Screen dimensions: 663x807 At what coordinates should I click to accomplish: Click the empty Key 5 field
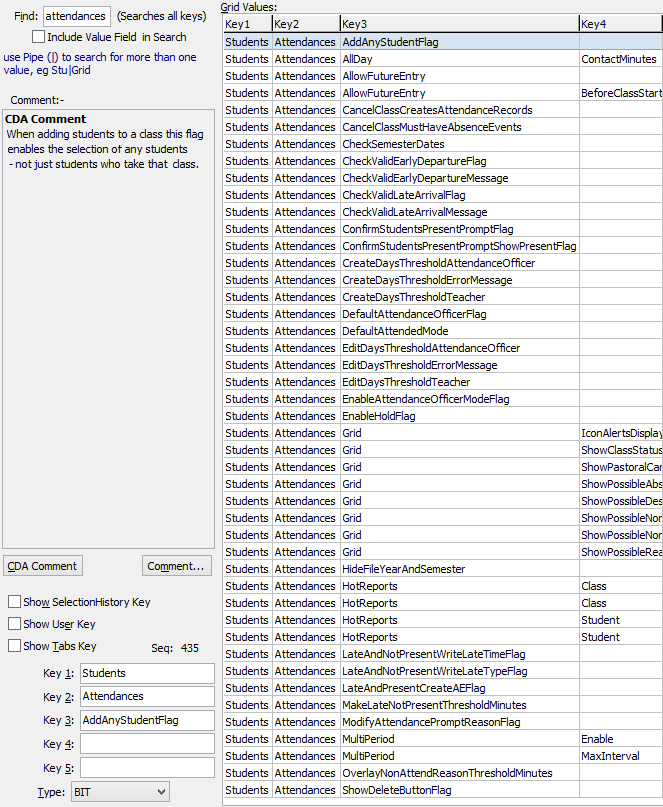(147, 768)
